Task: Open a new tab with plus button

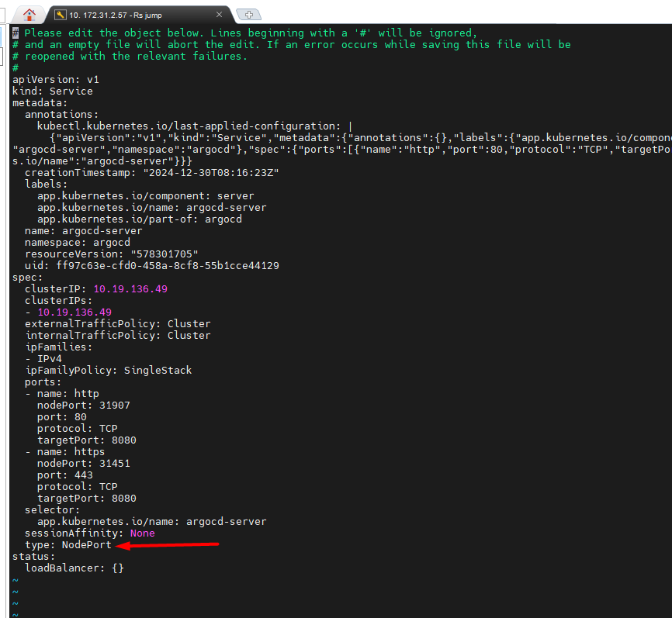Action: (249, 15)
